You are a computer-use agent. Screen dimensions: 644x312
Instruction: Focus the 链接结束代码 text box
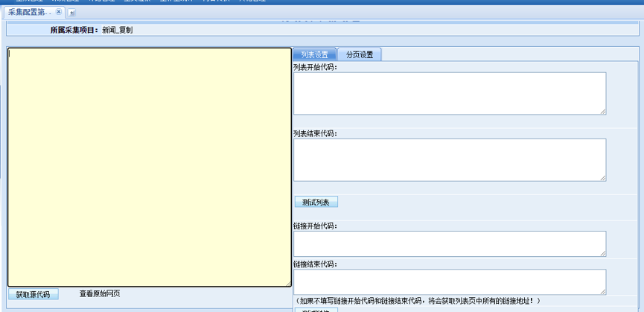449,281
